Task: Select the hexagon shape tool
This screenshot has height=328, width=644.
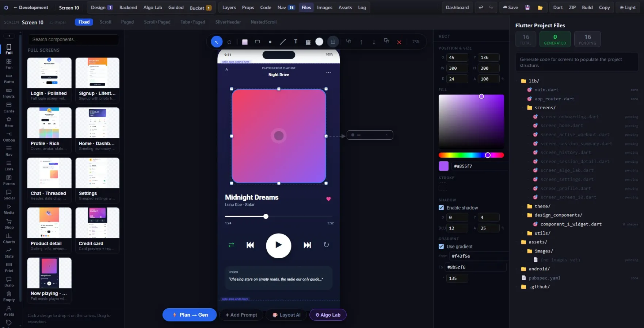Action: pyautogui.click(x=229, y=42)
